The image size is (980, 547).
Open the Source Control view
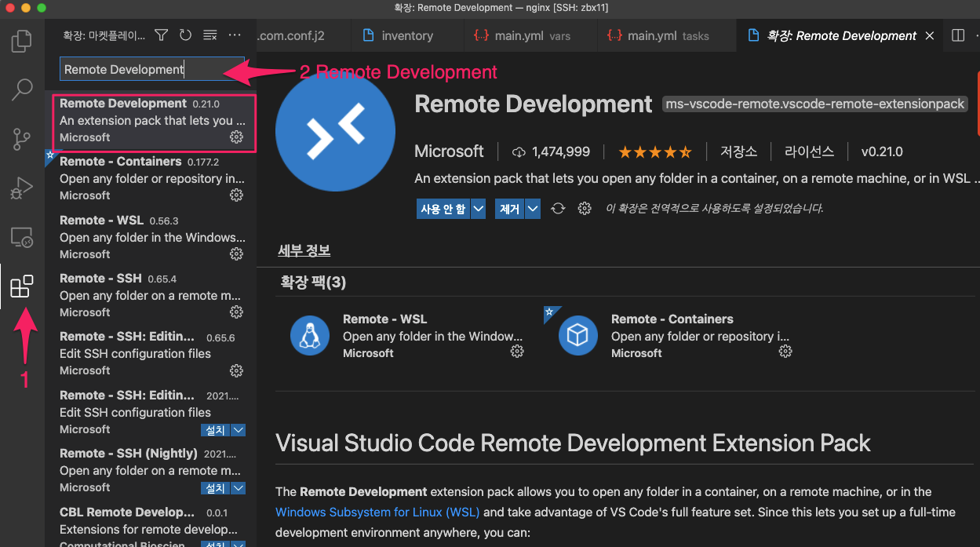click(22, 139)
